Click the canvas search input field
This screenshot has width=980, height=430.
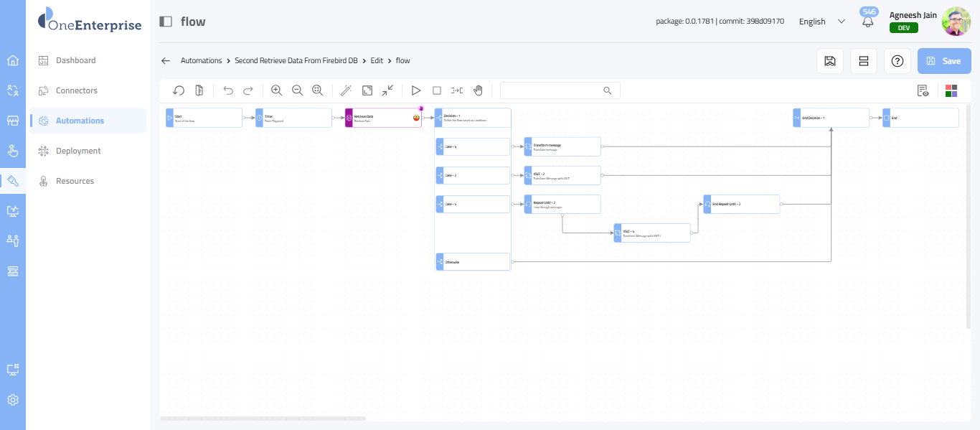point(551,90)
